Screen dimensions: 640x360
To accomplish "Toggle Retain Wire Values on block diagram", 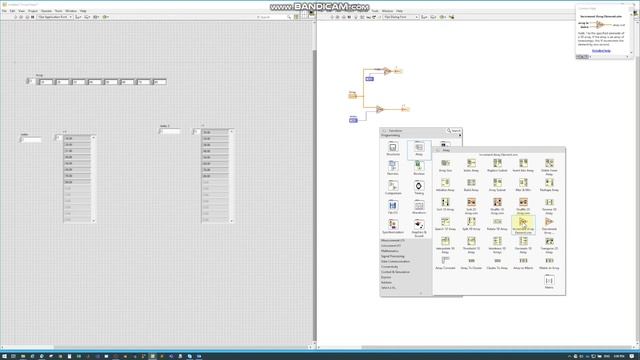I will [362, 17].
